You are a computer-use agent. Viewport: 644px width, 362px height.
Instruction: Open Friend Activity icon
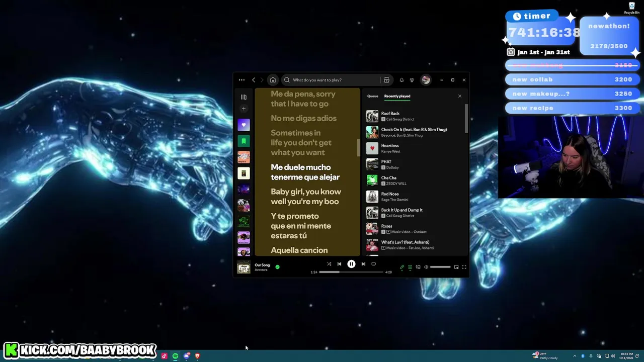(x=412, y=80)
